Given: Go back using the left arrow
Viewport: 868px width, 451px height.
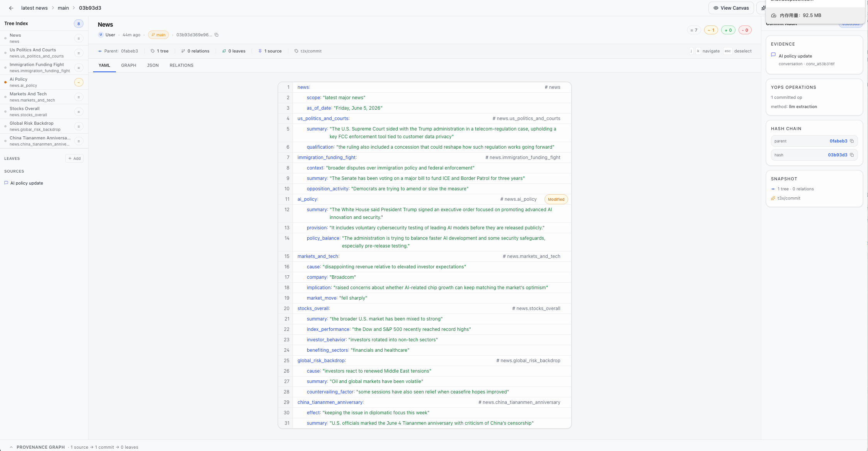Looking at the screenshot, I should click(11, 8).
